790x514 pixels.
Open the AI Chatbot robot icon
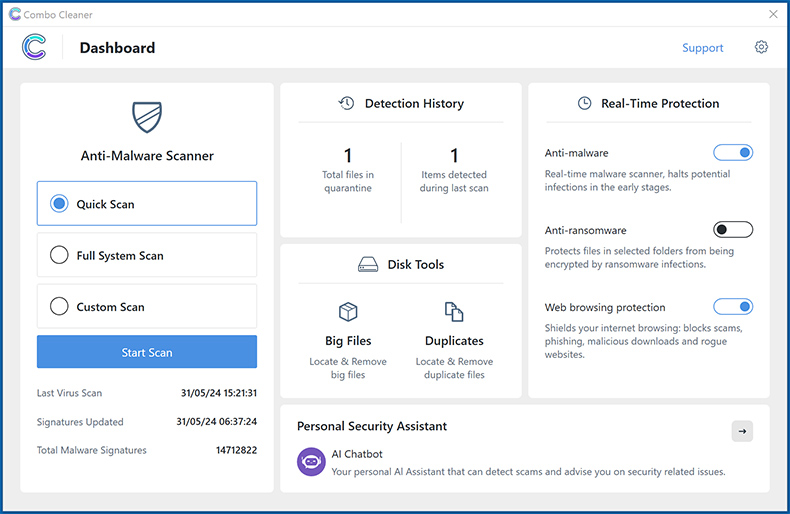point(311,461)
